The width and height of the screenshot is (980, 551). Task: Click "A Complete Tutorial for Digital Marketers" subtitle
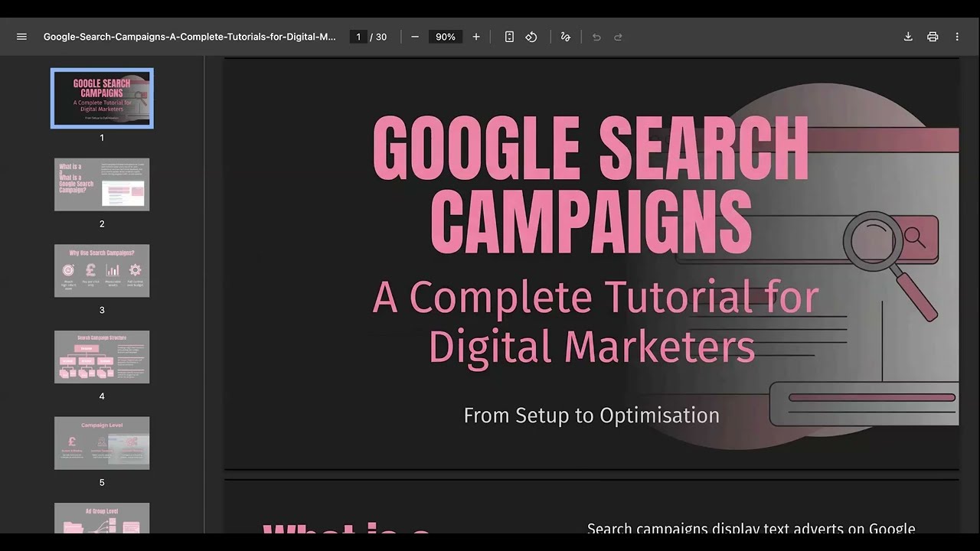pos(595,321)
